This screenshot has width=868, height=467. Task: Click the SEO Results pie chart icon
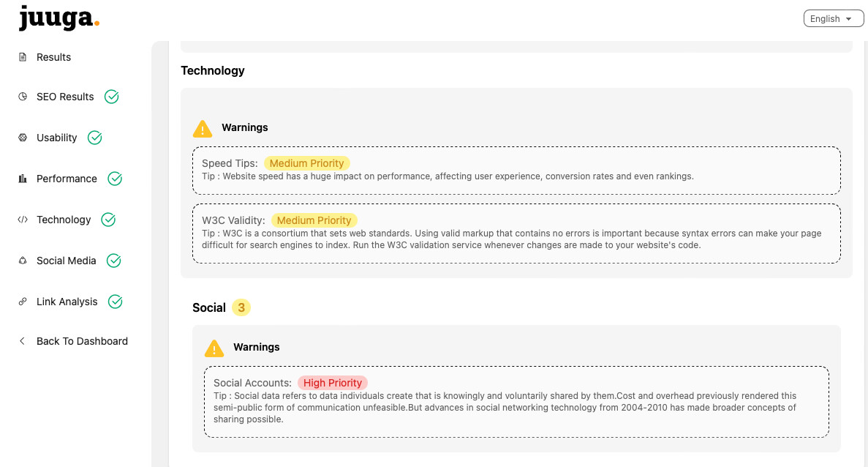pyautogui.click(x=23, y=97)
